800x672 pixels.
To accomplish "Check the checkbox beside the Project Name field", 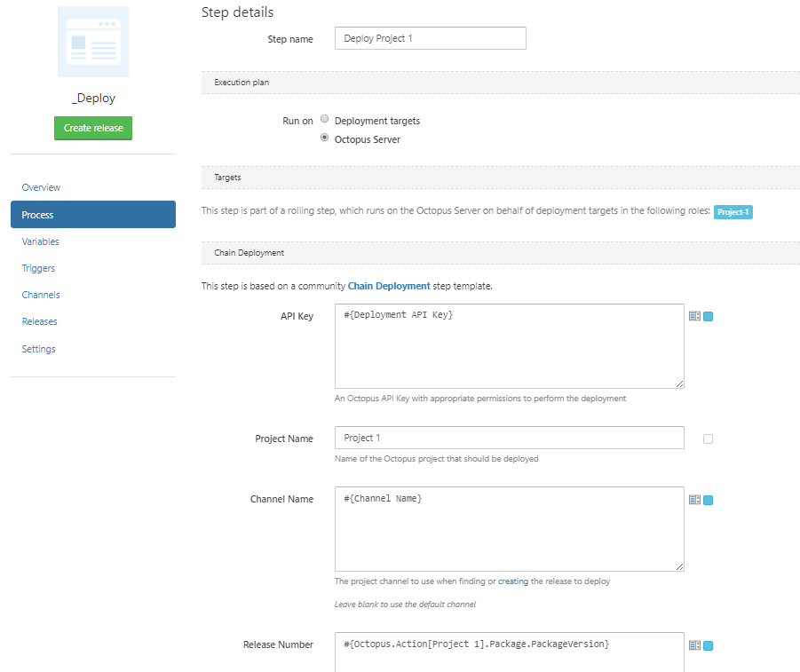I will pos(708,439).
